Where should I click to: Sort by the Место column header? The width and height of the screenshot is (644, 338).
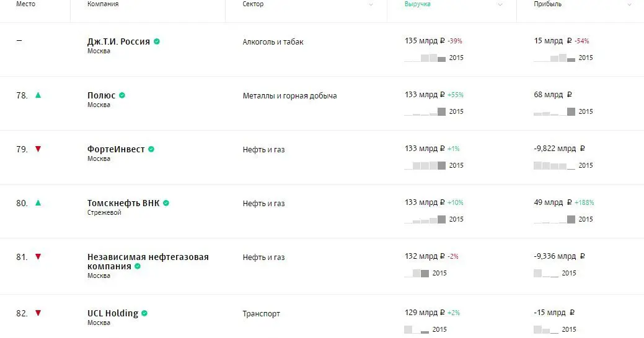tap(25, 4)
